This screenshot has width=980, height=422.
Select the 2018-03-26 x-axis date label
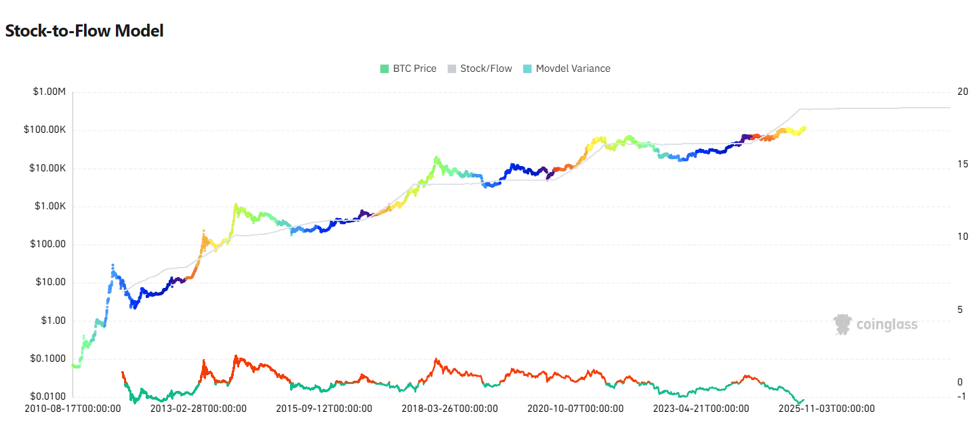coord(449,408)
